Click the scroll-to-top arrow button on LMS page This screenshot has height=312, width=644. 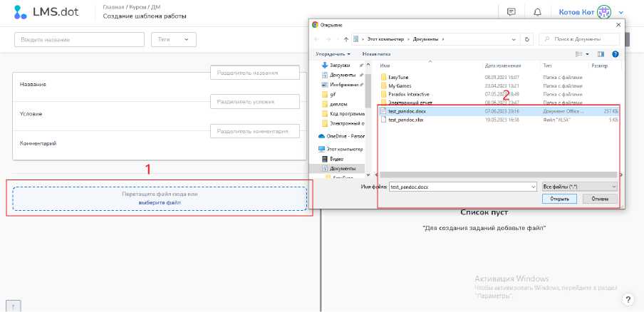(14, 306)
